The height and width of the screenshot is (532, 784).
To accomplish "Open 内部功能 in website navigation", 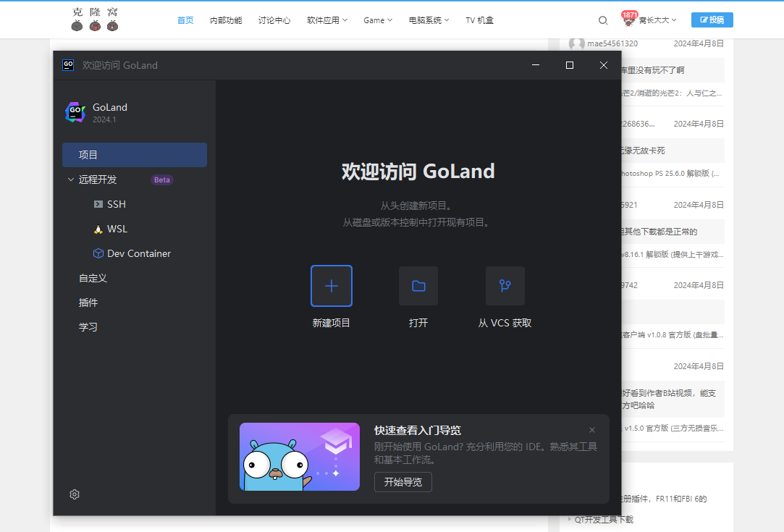I will coord(226,20).
